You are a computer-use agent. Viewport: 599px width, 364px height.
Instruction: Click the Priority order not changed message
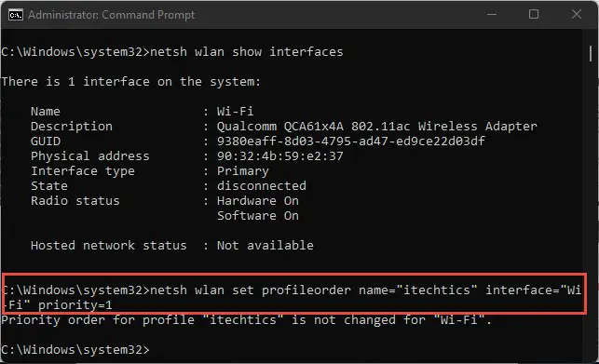pyautogui.click(x=246, y=319)
